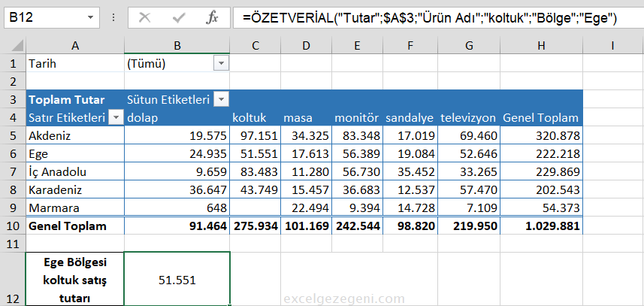The height and width of the screenshot is (306, 644).
Task: Open the Insert Function fx dialog
Action: point(211,17)
